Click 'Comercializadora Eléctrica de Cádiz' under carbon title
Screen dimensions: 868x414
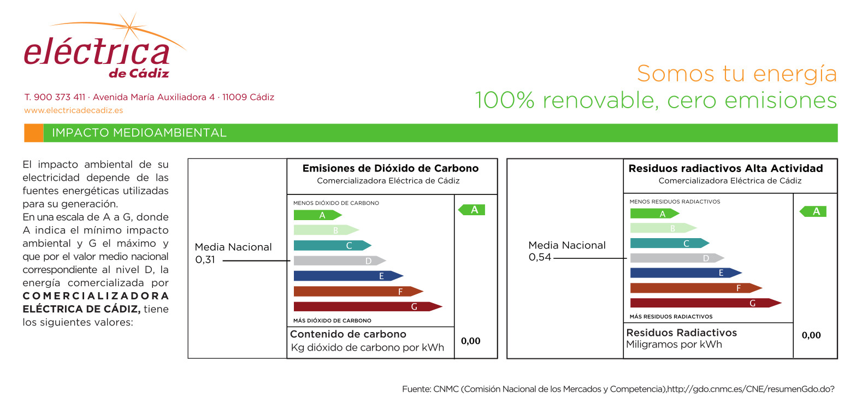click(x=388, y=181)
